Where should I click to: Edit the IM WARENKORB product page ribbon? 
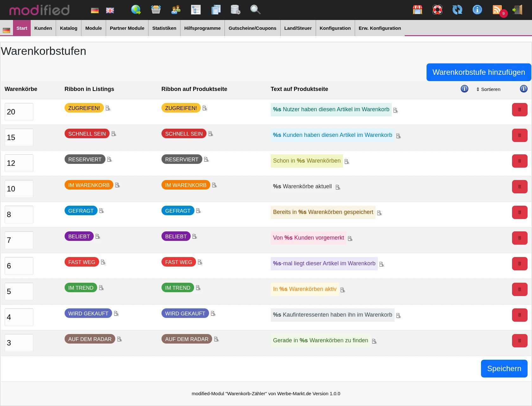[214, 185]
